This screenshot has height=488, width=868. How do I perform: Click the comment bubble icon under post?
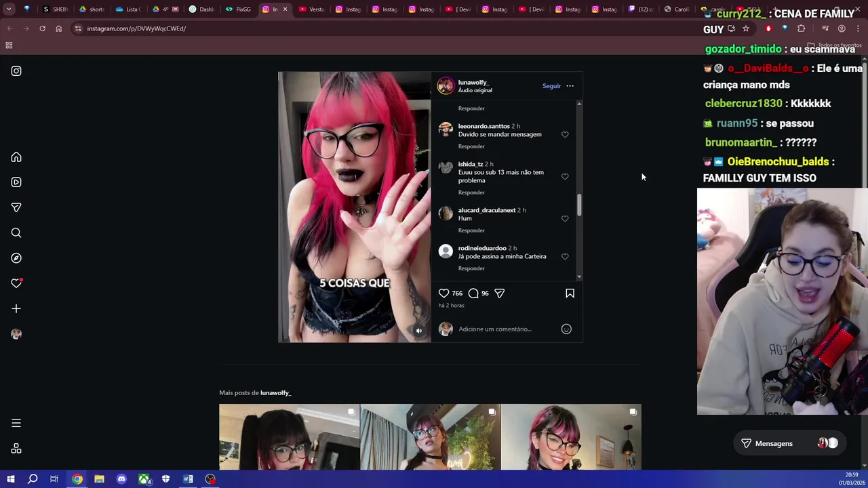pos(473,293)
